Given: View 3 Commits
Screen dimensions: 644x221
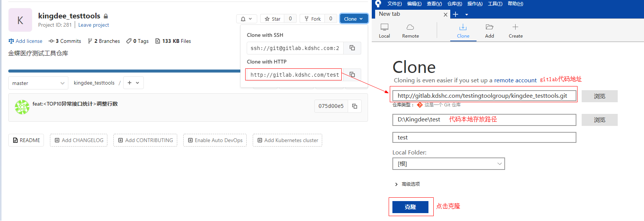Looking at the screenshot, I should pos(65,41).
